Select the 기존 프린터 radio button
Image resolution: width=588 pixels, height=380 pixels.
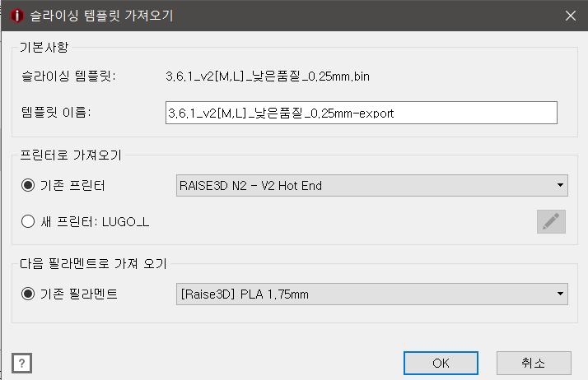pyautogui.click(x=28, y=185)
